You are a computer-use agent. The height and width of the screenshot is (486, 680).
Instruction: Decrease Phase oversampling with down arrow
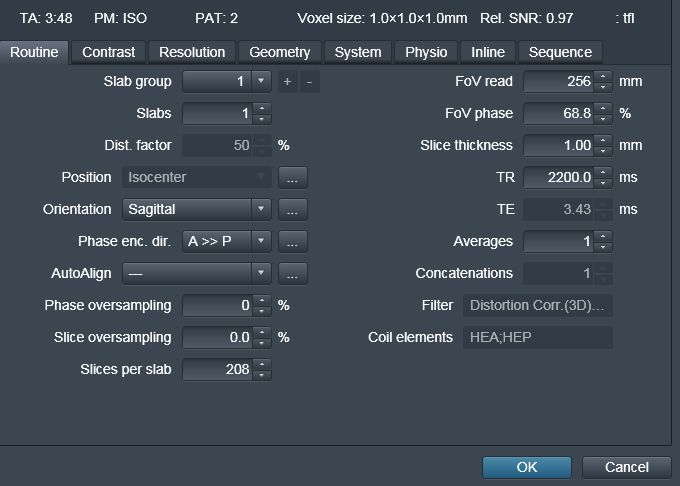(x=262, y=311)
